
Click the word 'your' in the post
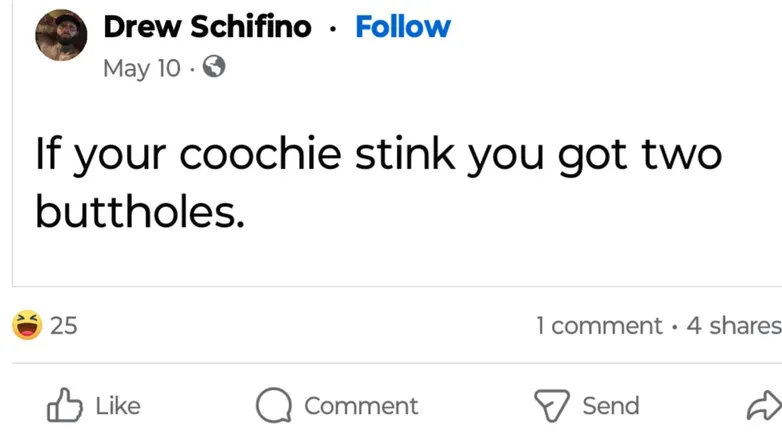(x=120, y=158)
